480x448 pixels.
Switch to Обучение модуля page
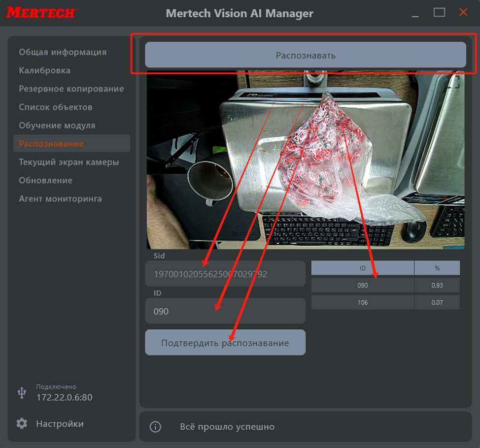pos(57,126)
